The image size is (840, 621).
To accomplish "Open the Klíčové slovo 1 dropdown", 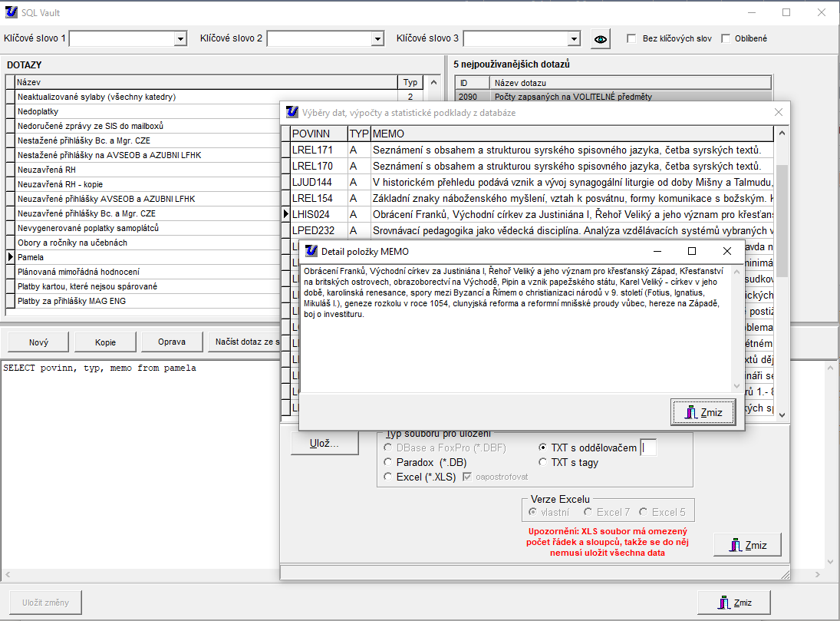I will [181, 39].
